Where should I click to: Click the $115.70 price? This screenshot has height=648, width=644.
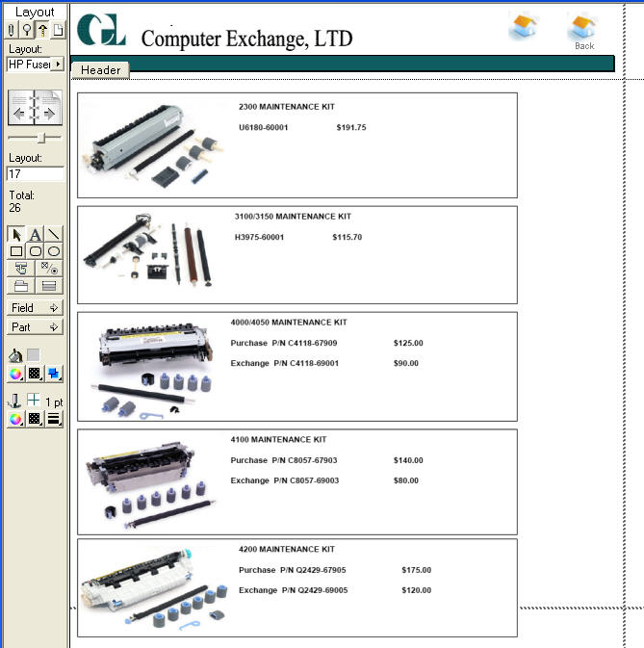coord(347,237)
